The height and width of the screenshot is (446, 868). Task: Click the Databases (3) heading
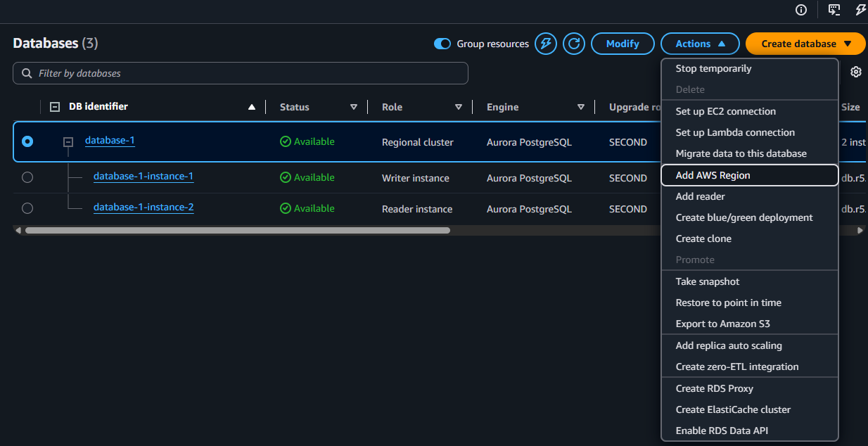point(56,43)
